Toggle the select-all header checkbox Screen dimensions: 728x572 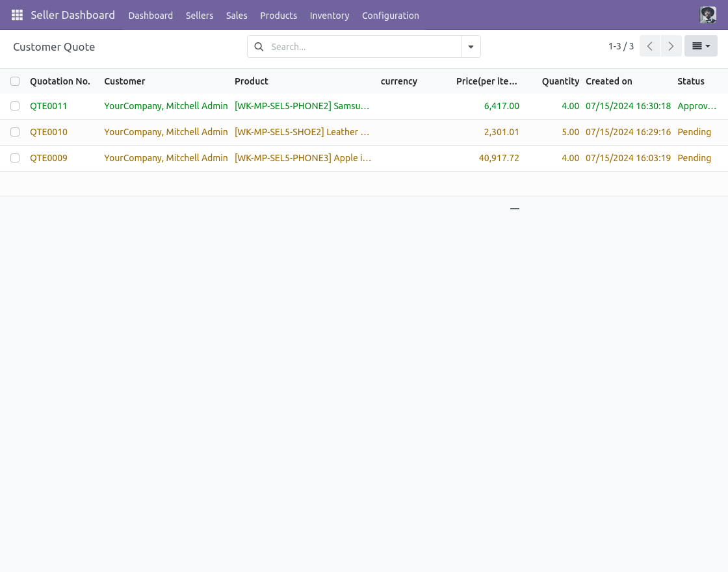pos(15,81)
